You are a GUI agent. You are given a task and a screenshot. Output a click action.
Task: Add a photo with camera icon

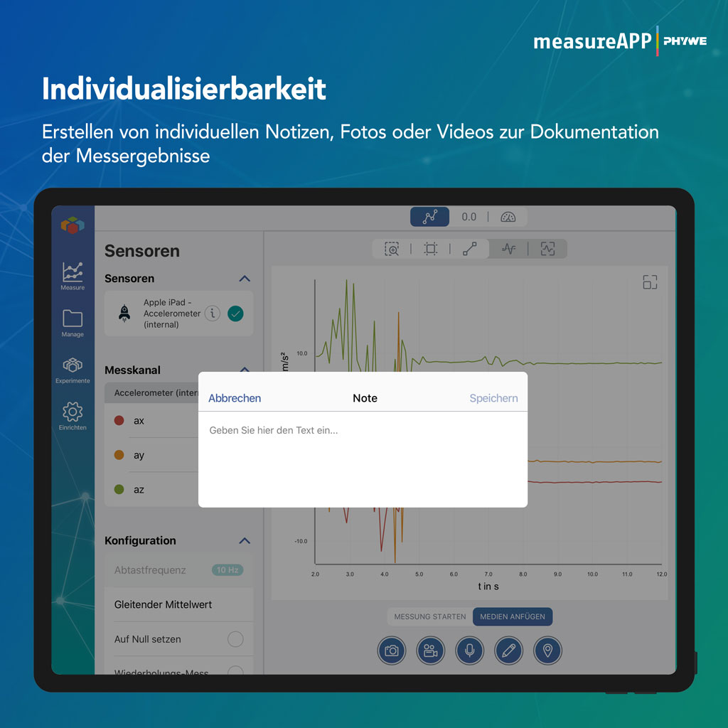[392, 651]
